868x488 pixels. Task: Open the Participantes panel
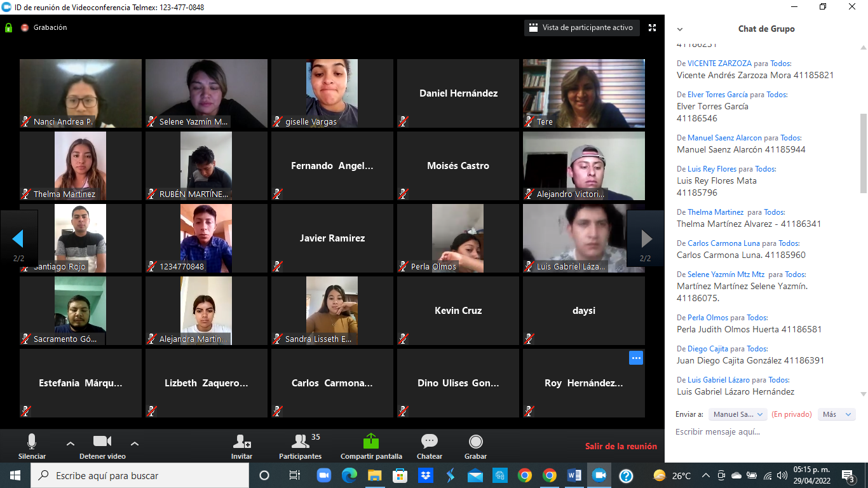300,442
